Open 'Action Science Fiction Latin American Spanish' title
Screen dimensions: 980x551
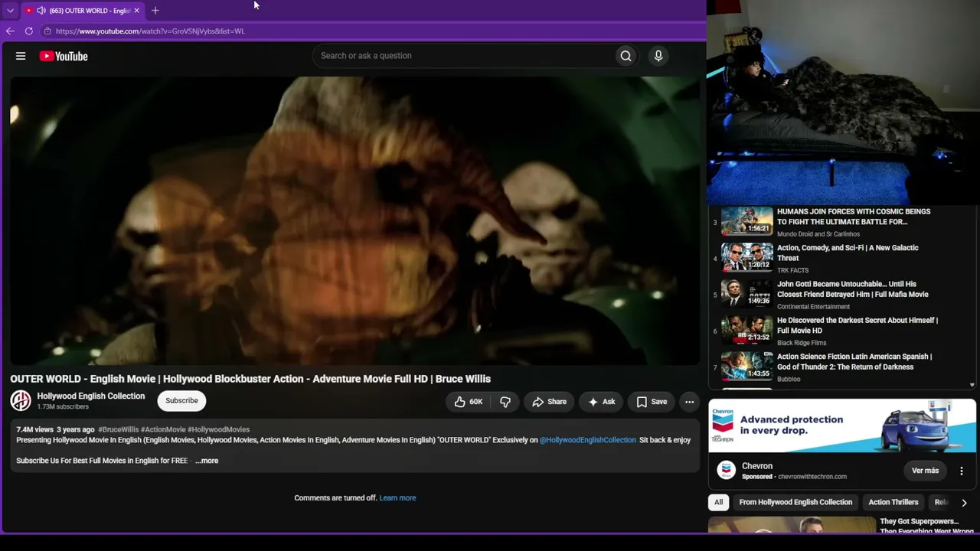[x=854, y=362]
